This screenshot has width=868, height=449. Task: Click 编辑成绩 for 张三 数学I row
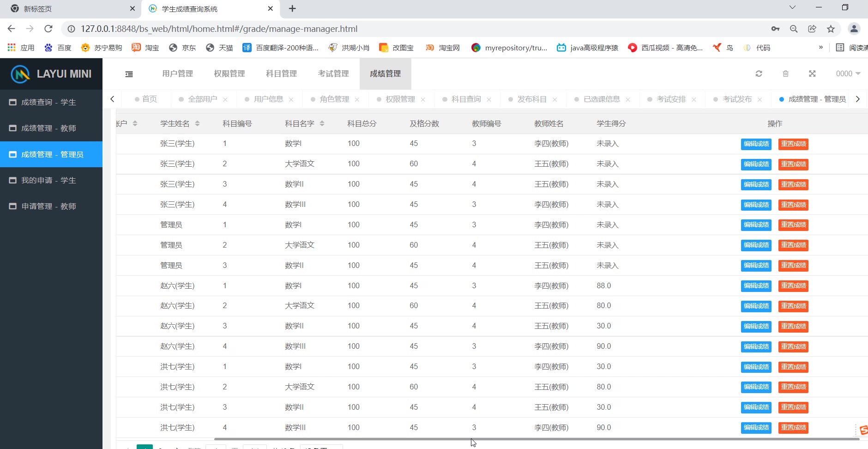click(x=756, y=144)
